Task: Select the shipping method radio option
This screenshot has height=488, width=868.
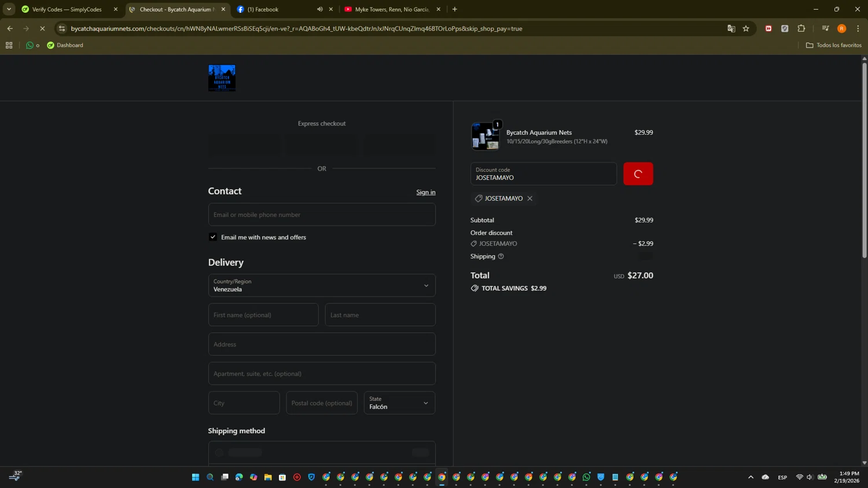Action: click(x=219, y=453)
